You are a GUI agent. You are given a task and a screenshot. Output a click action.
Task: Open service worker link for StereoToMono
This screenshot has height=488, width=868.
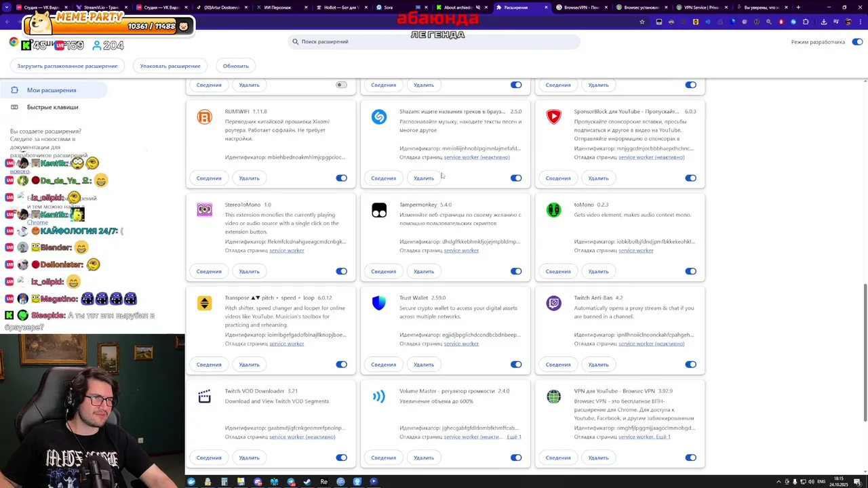click(x=286, y=251)
